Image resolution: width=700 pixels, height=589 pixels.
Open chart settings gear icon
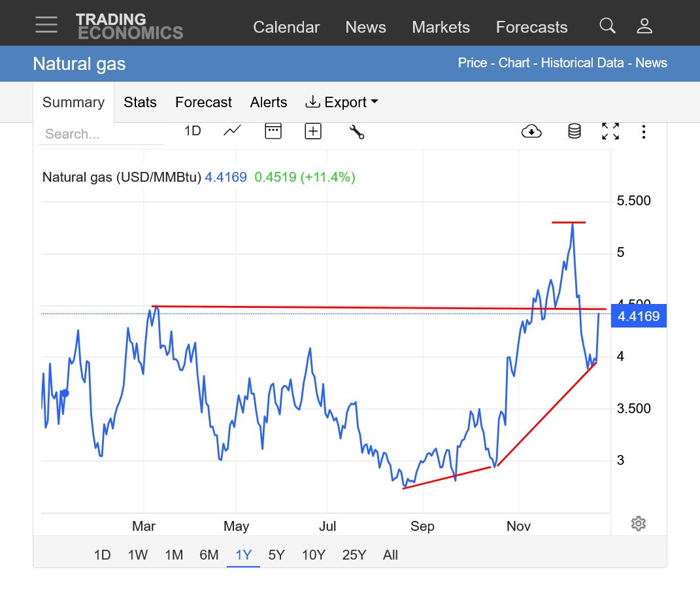point(639,524)
